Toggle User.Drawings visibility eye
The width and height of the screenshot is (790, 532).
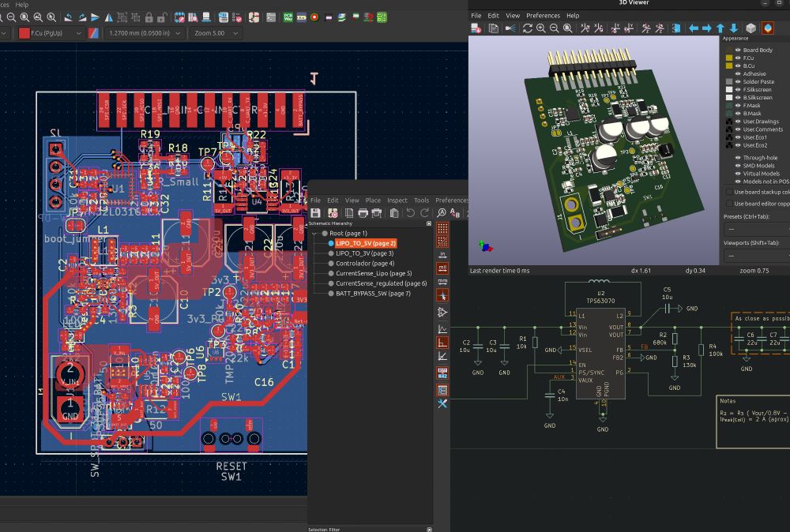[738, 122]
